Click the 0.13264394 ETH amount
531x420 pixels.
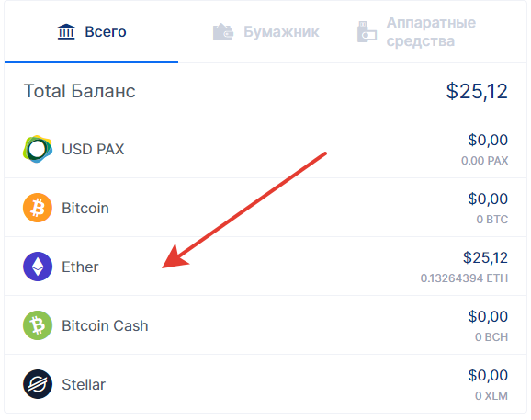[464, 278]
